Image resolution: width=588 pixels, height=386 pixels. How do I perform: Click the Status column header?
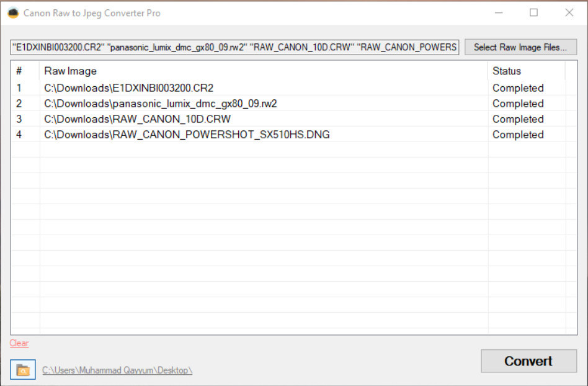[527, 71]
